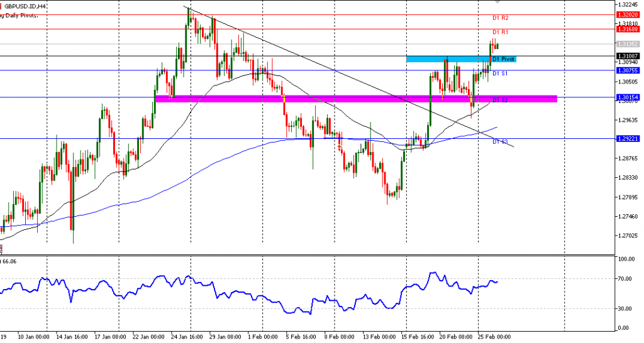
Task: Select the D1 S1 support label
Action: click(500, 73)
